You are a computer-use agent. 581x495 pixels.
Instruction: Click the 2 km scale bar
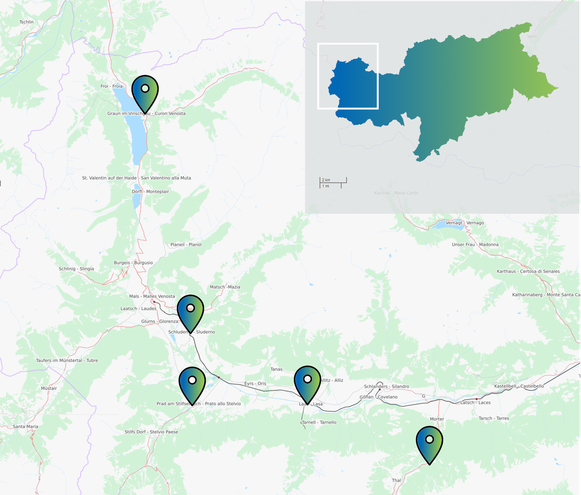[x=333, y=180]
